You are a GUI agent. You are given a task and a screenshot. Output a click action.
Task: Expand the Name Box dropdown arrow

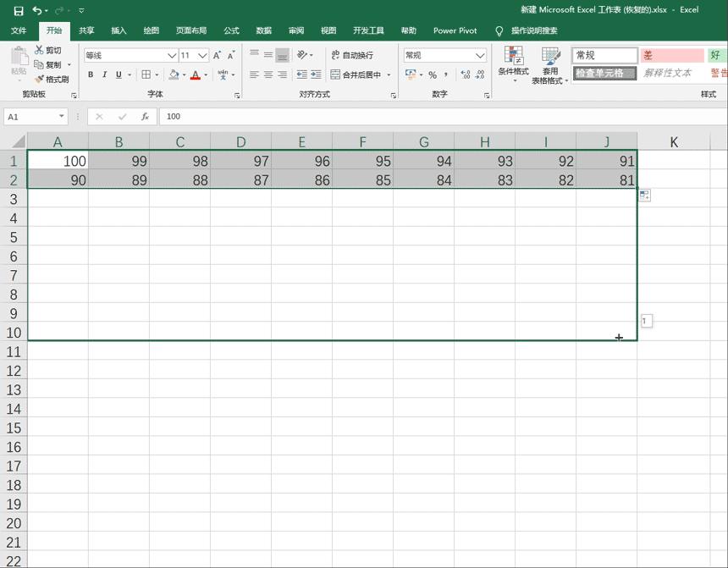62,116
